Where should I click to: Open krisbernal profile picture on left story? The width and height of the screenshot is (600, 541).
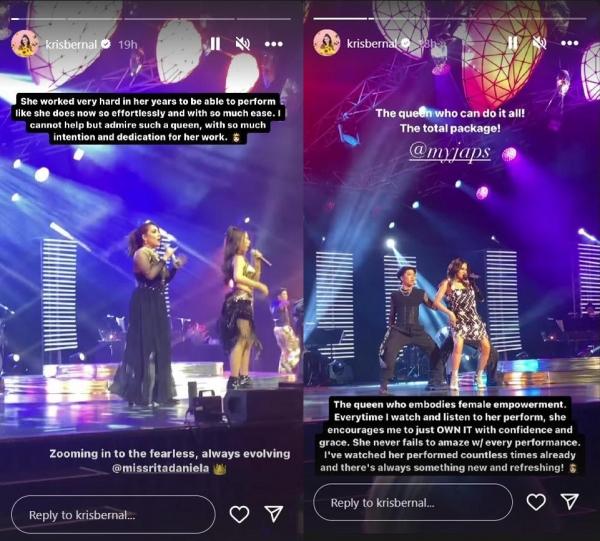pyautogui.click(x=25, y=44)
